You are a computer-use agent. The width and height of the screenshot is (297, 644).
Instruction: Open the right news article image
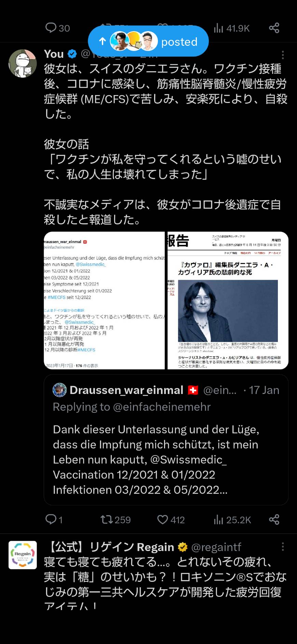228,301
